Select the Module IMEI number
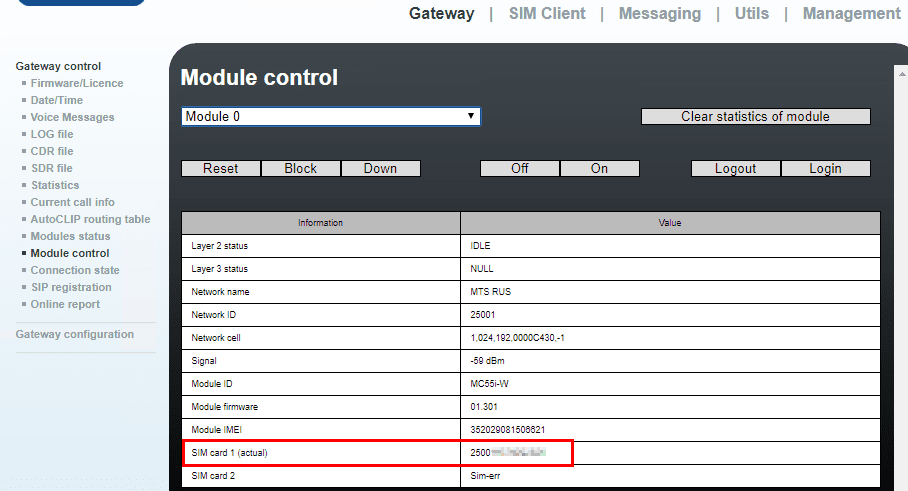 click(x=507, y=430)
